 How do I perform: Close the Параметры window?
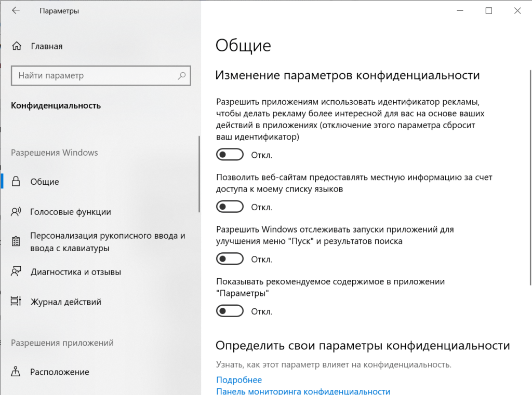click(517, 10)
